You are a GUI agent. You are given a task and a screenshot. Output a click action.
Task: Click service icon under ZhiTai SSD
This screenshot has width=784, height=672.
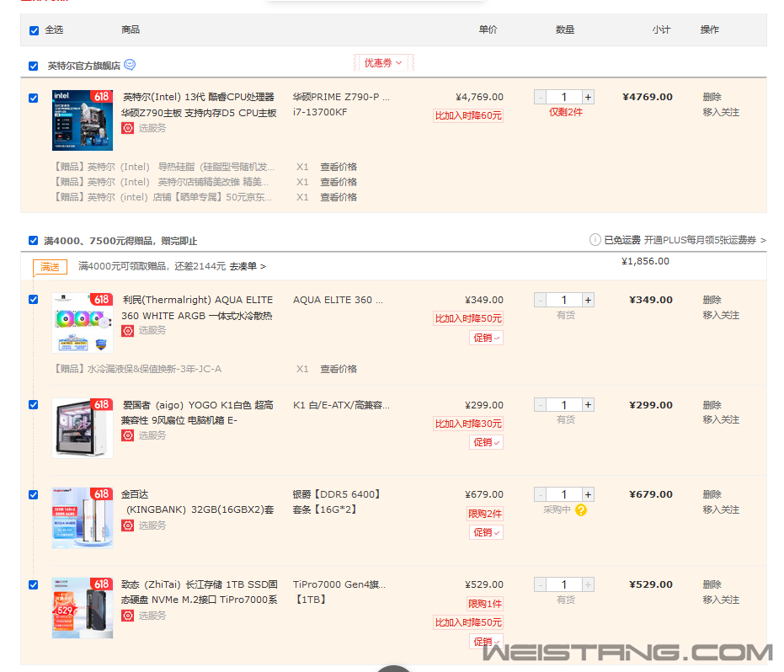coord(127,616)
